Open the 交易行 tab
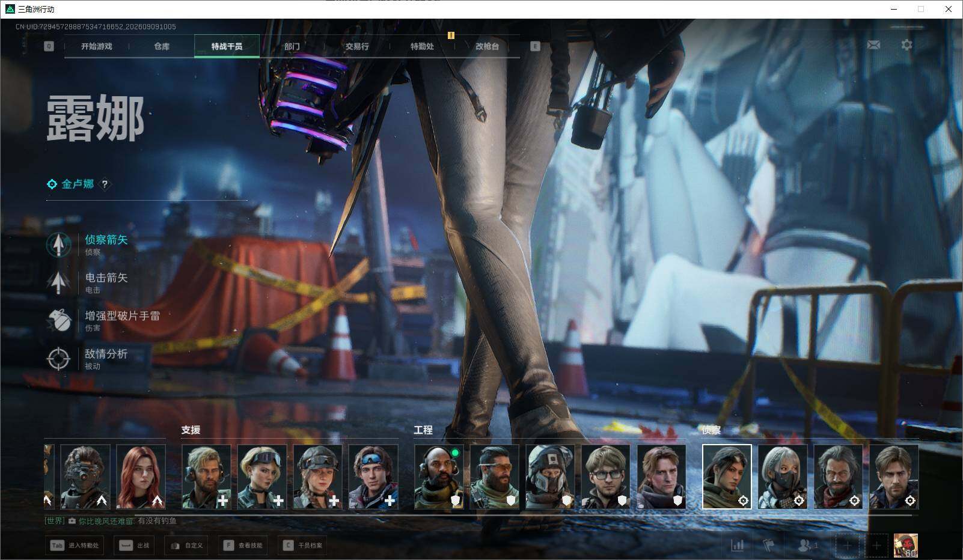This screenshot has height=560, width=963. 357,46
